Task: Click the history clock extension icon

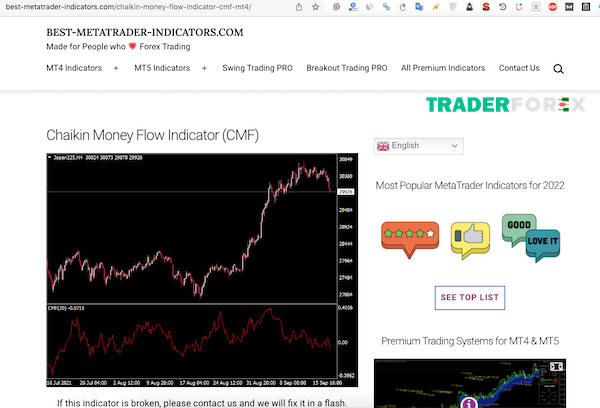Action: (502, 7)
